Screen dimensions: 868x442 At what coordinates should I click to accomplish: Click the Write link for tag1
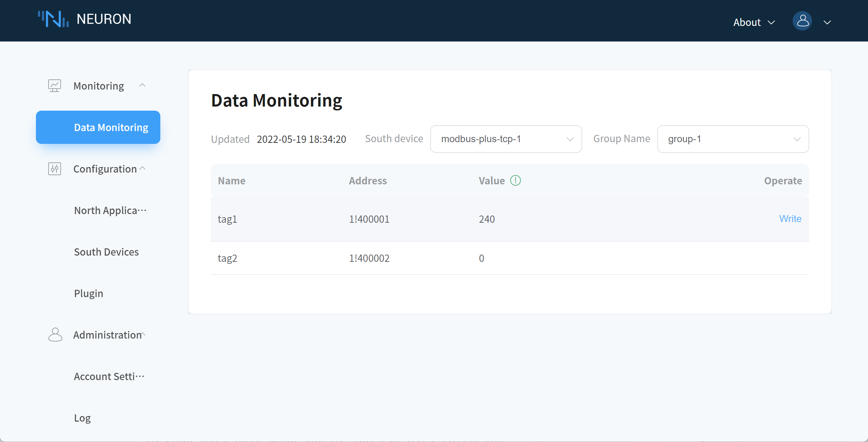(x=790, y=219)
